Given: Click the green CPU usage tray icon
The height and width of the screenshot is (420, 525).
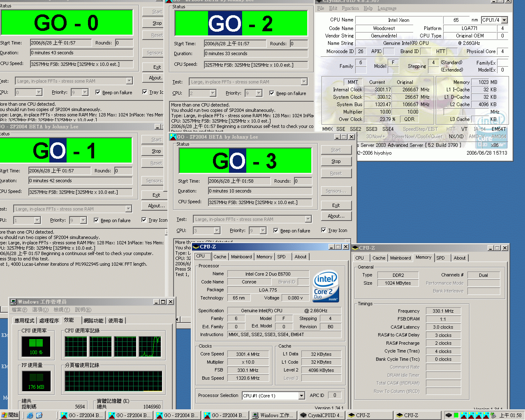Looking at the screenshot, I should click(x=457, y=415).
